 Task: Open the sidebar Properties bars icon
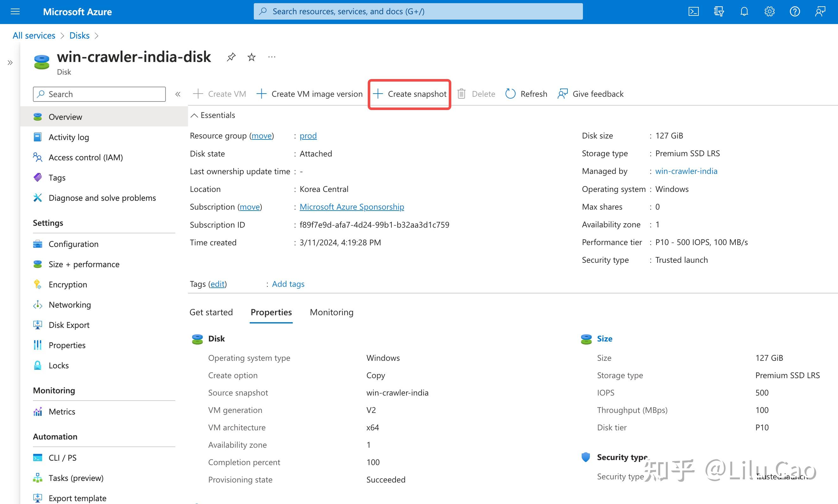[38, 345]
